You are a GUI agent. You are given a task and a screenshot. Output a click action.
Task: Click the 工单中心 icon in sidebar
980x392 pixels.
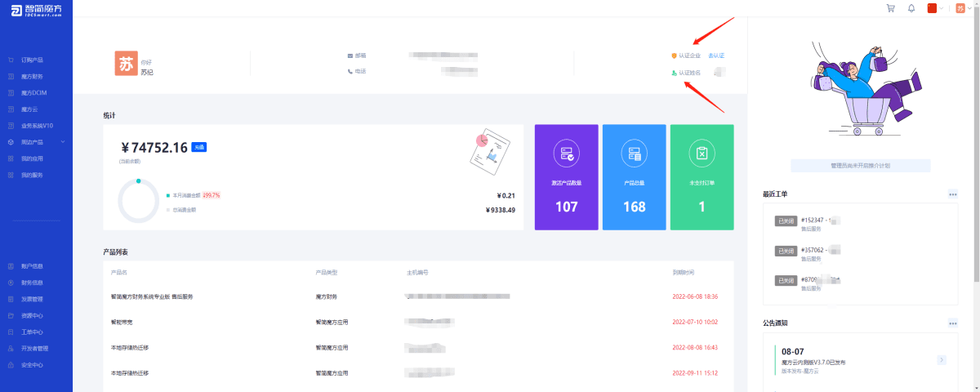[11, 332]
